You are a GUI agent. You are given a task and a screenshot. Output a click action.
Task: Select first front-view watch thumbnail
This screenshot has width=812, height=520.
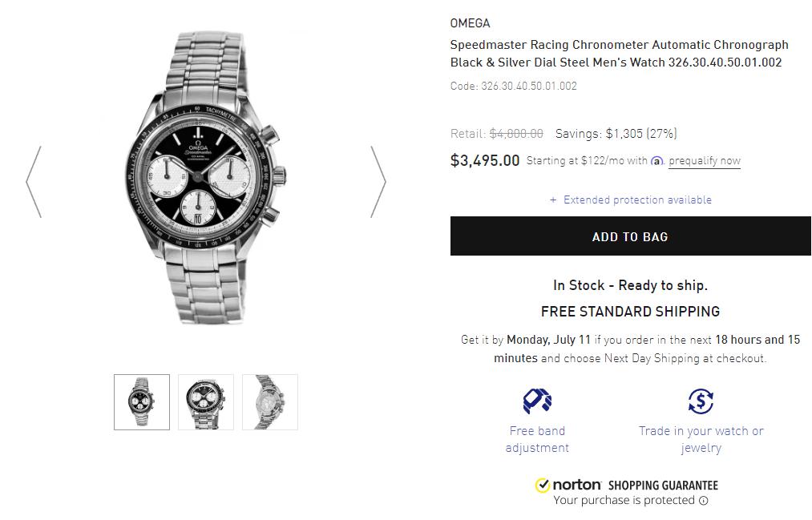(142, 402)
